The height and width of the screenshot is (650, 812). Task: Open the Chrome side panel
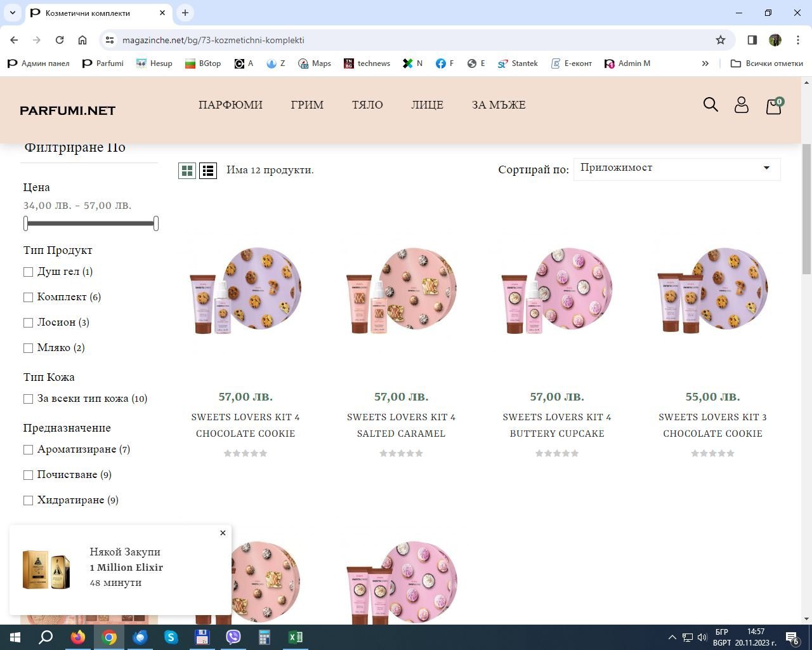tap(752, 40)
